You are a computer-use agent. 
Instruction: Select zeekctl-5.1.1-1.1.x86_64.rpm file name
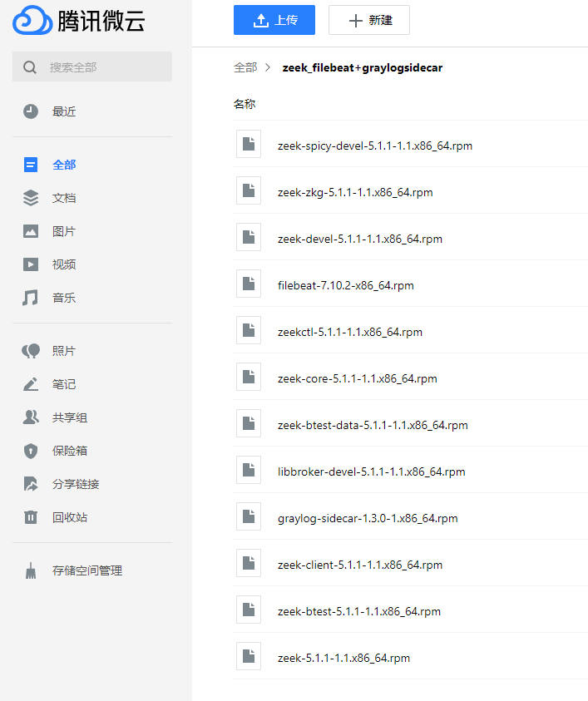349,332
